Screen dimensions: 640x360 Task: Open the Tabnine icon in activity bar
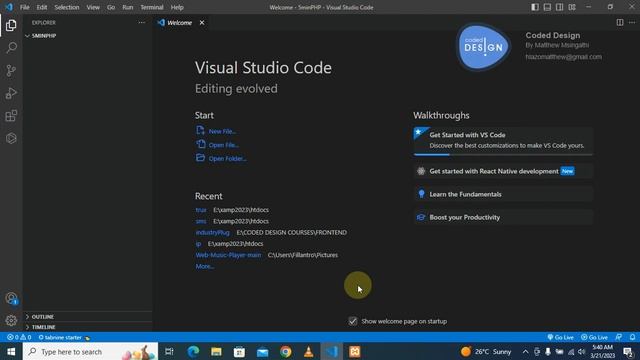(11, 138)
